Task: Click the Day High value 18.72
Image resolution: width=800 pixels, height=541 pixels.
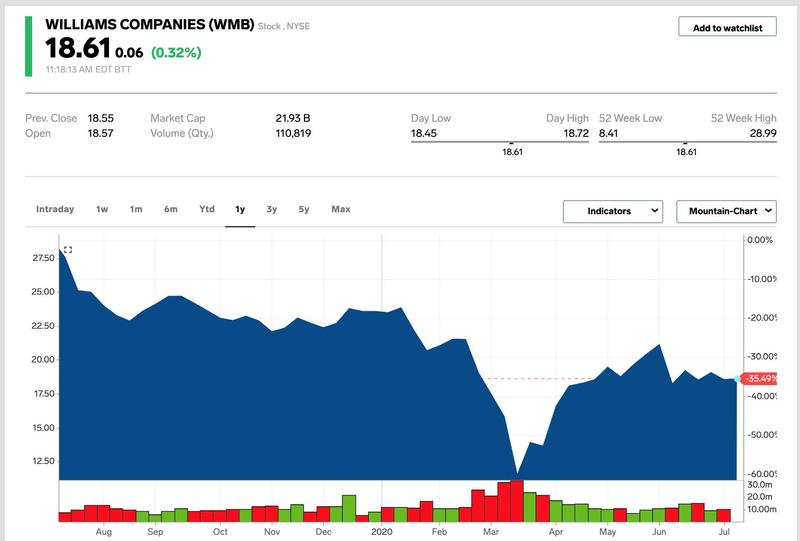Action: click(x=576, y=133)
